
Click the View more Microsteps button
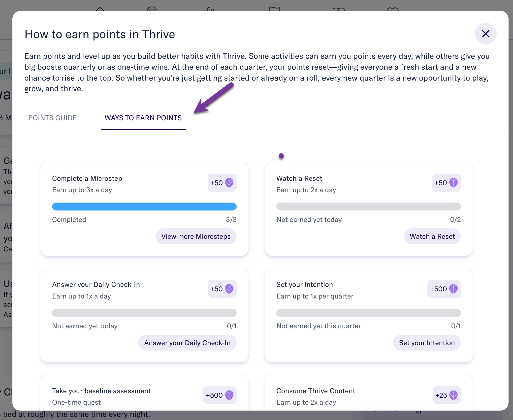(x=196, y=236)
